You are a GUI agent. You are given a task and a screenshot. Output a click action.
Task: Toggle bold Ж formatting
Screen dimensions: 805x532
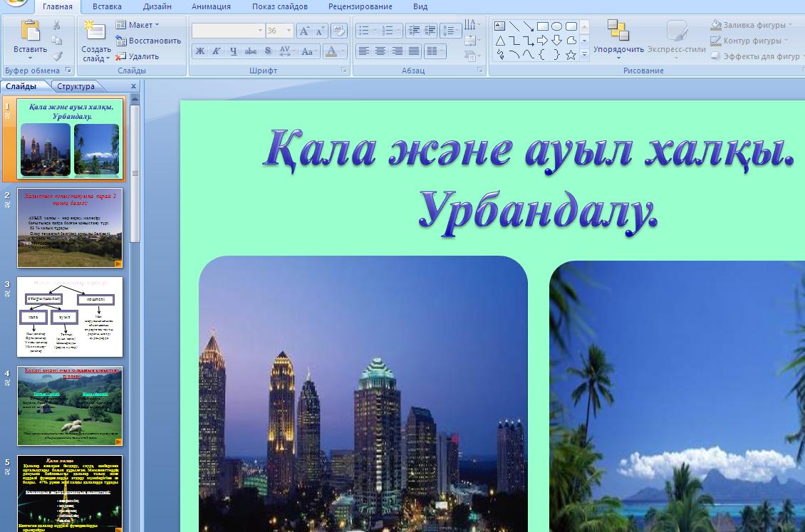(200, 51)
